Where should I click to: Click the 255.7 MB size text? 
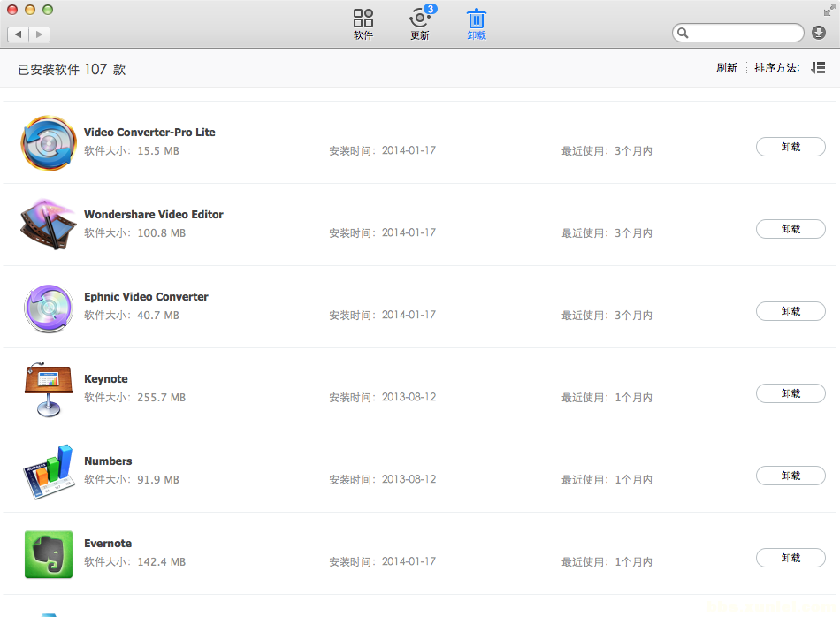(162, 398)
